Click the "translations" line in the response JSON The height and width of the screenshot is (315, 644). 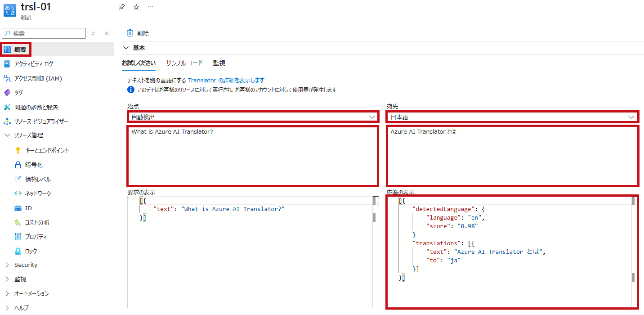444,243
